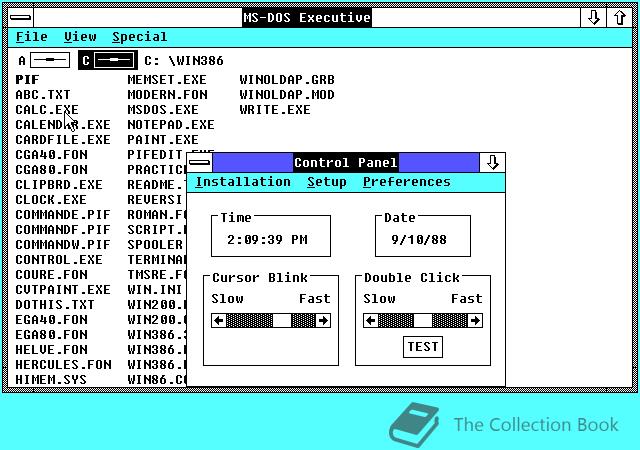
Task: Select EGA40.FON file
Action: (51, 320)
